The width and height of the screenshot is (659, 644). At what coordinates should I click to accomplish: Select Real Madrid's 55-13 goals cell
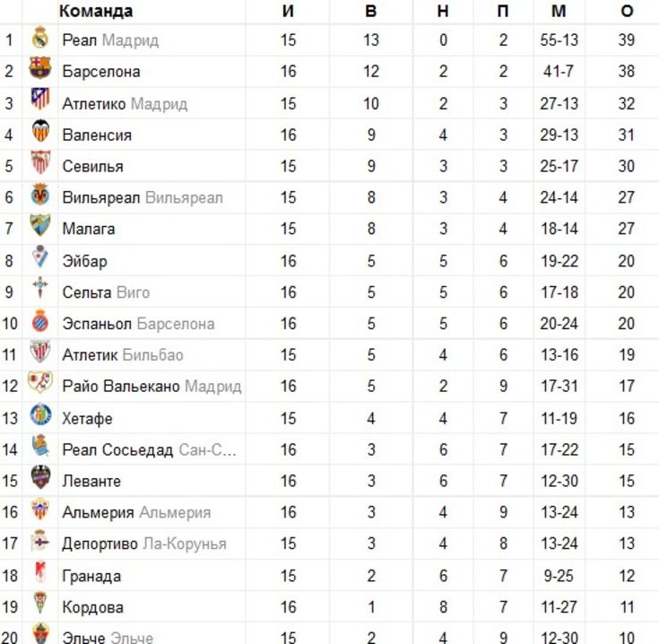coord(559,40)
